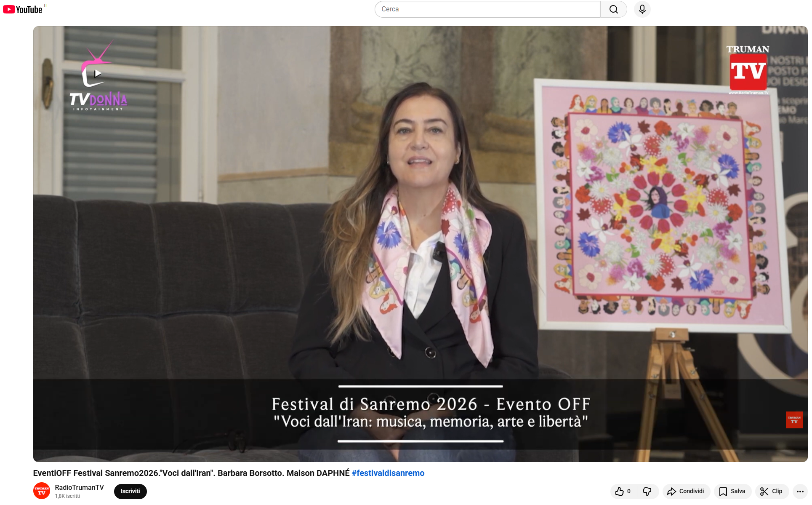The image size is (812, 505).
Task: Subscribe using the Iscriviti button
Action: click(130, 491)
